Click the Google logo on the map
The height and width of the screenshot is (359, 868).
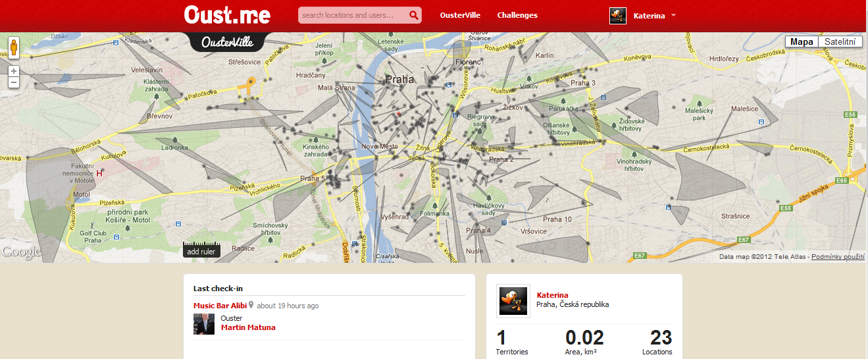[x=20, y=252]
